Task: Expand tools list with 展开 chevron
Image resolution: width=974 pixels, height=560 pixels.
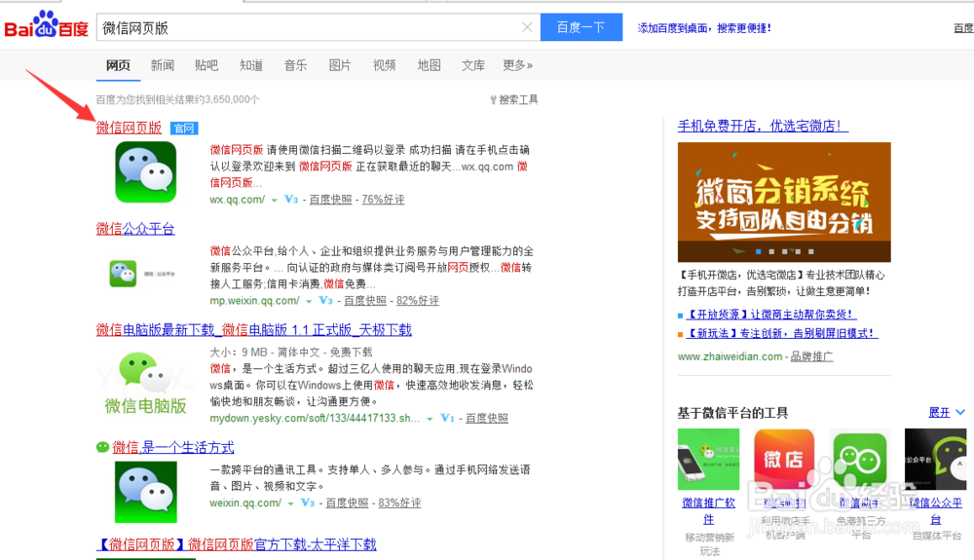Action: coord(947,412)
